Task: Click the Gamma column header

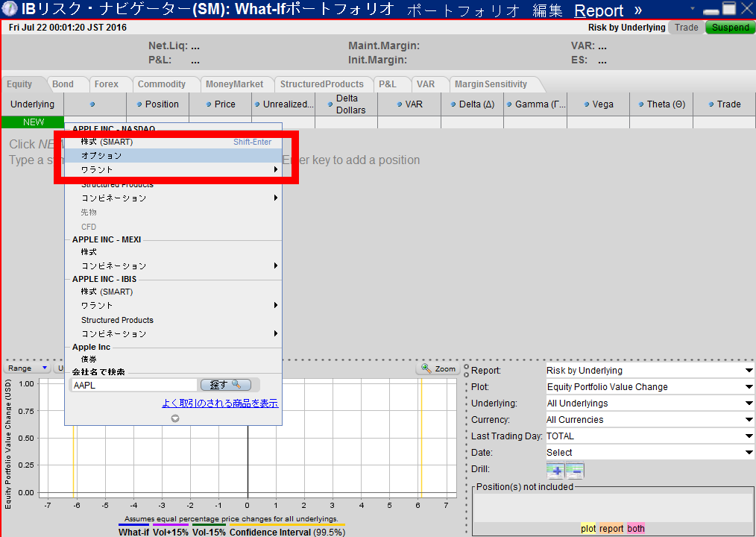Action: (535, 104)
